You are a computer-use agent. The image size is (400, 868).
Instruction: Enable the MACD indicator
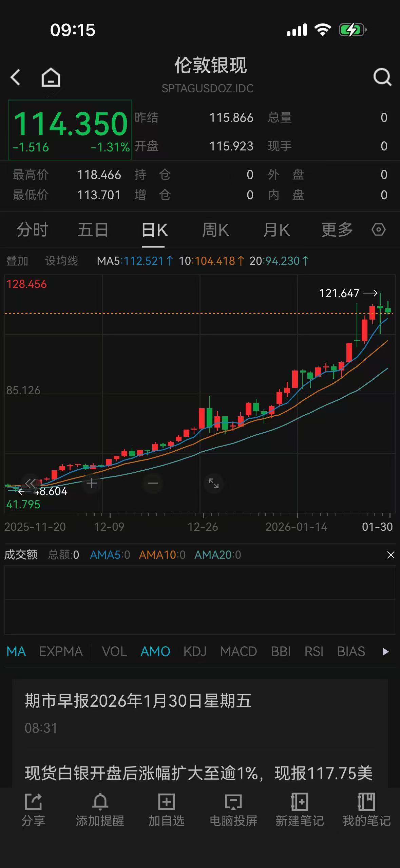click(238, 651)
